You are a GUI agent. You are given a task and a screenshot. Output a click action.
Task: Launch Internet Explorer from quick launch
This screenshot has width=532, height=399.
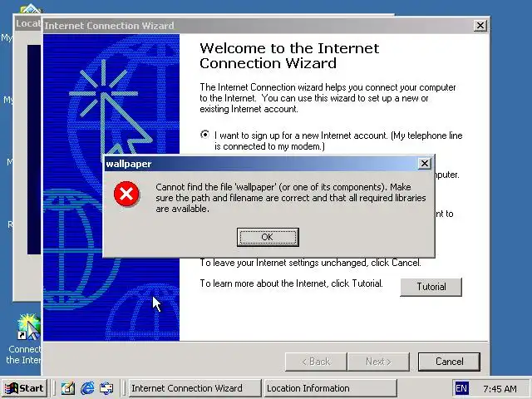[87, 388]
